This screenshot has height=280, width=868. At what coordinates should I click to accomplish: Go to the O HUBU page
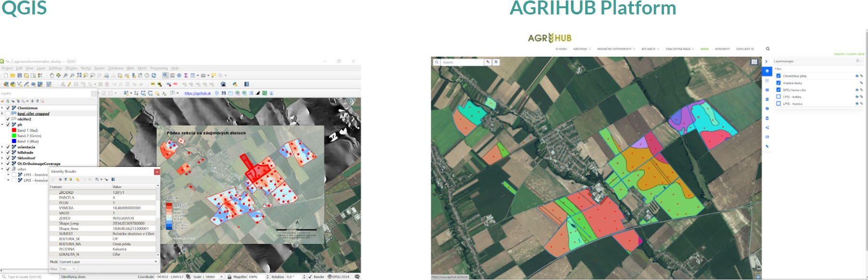(x=561, y=49)
